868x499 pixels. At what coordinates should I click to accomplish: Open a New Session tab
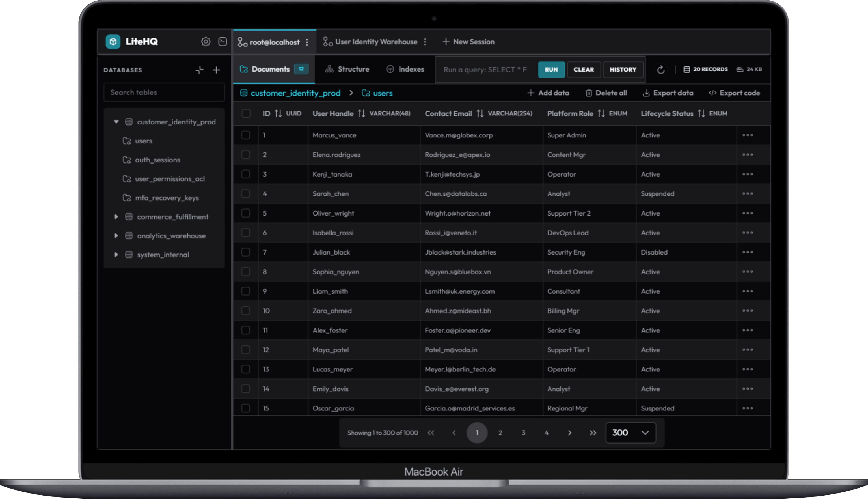click(468, 42)
